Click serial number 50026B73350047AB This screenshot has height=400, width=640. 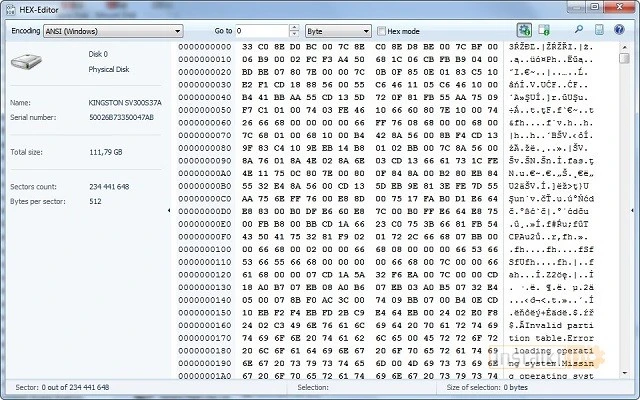121,118
